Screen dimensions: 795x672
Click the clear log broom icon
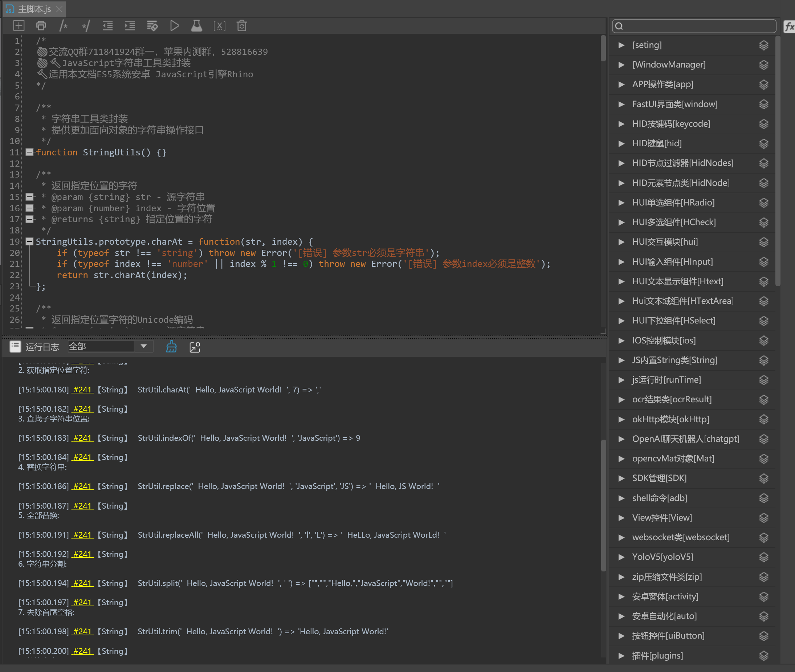(171, 347)
